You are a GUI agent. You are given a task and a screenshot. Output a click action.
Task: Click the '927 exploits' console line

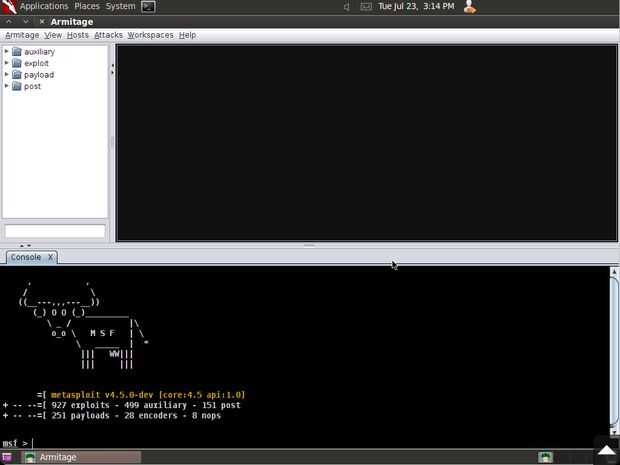pos(121,405)
